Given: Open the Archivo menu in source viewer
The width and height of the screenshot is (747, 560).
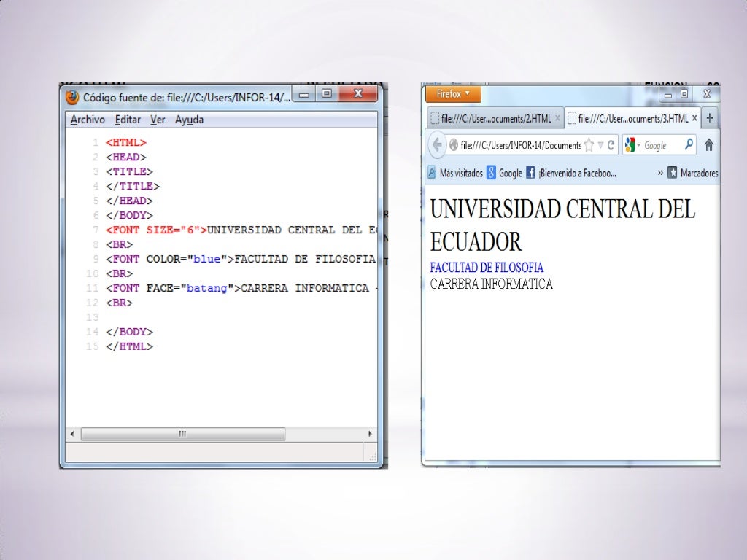Looking at the screenshot, I should [x=88, y=120].
